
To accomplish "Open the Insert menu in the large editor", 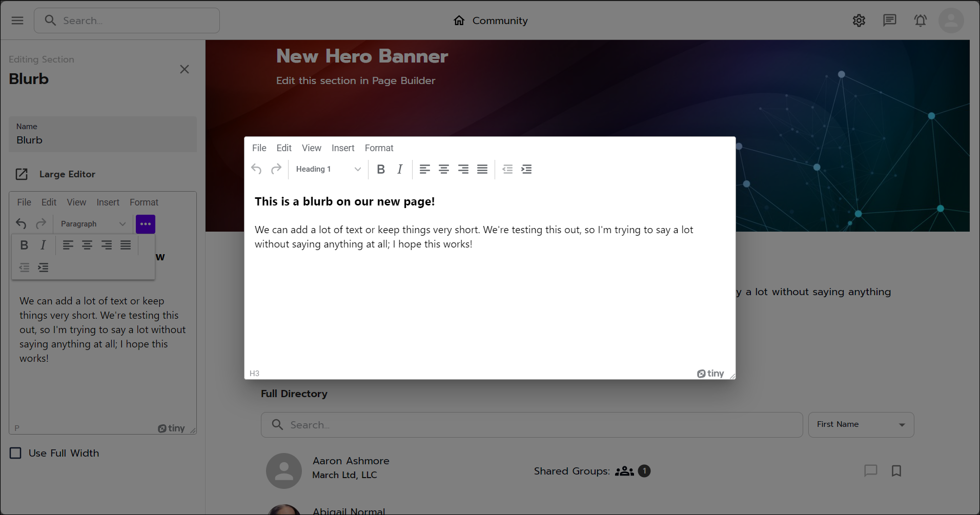I will (x=342, y=148).
